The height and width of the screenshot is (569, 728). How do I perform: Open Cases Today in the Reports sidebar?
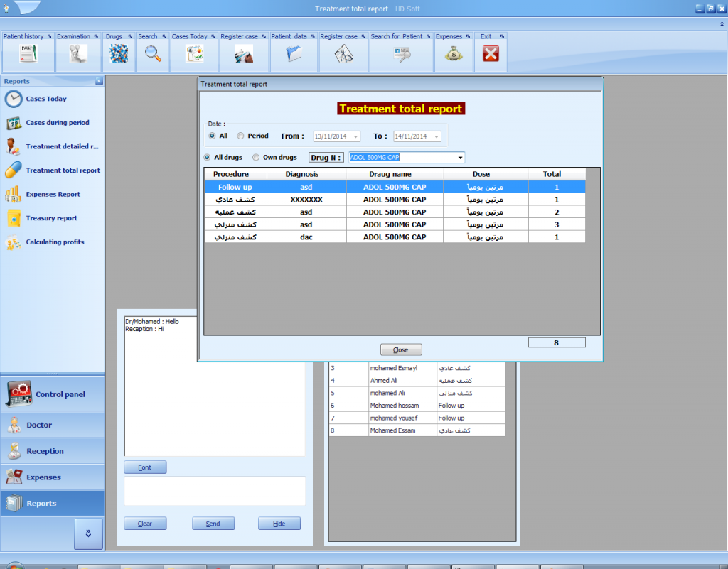[x=46, y=99]
